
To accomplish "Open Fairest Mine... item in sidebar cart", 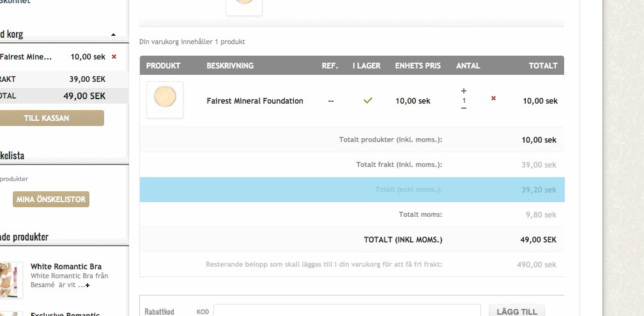I will (26, 57).
